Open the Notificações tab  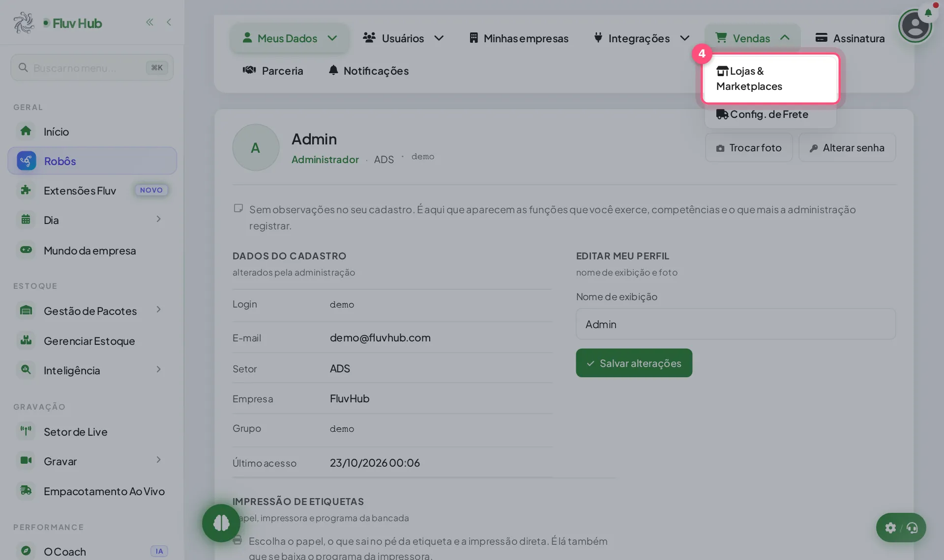pyautogui.click(x=369, y=71)
